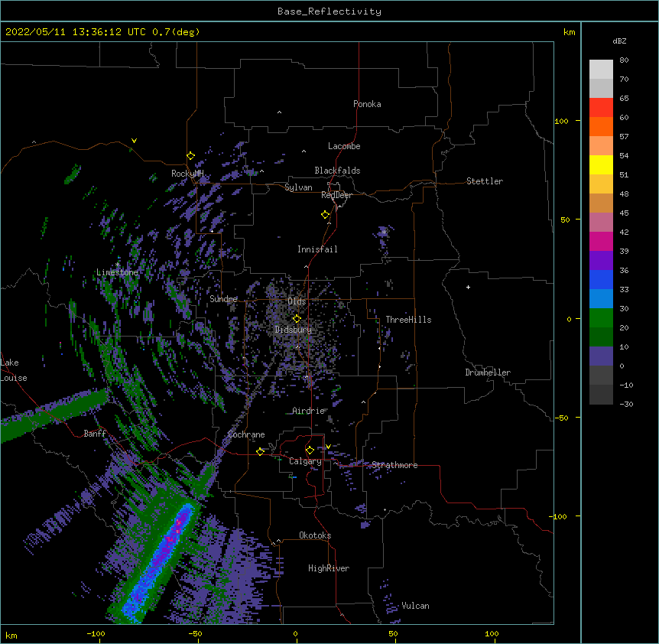The image size is (659, 644).
Task: Select the dark green 10-20 dBZ legend swatch
Action: tap(601, 337)
